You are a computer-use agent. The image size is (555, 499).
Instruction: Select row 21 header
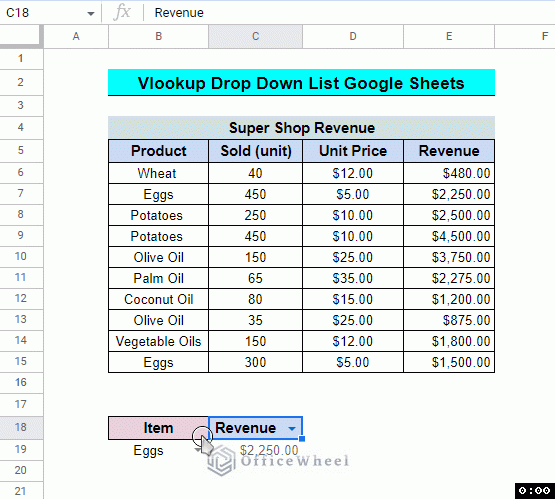pos(21,491)
